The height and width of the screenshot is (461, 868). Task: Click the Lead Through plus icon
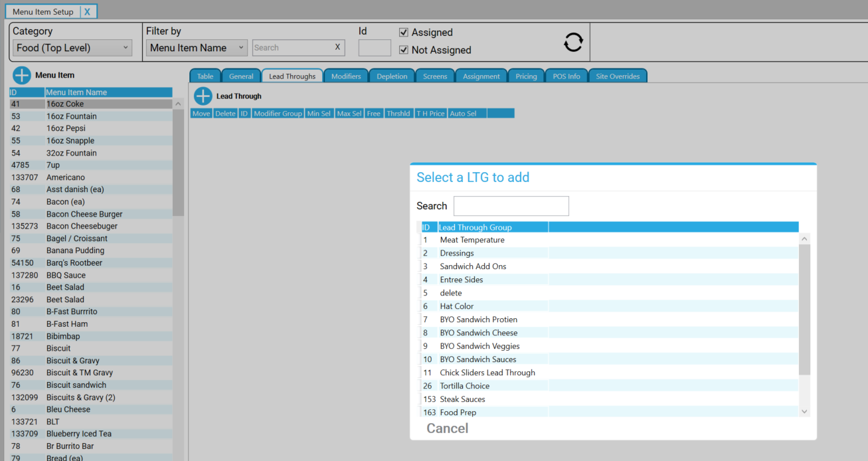(203, 96)
